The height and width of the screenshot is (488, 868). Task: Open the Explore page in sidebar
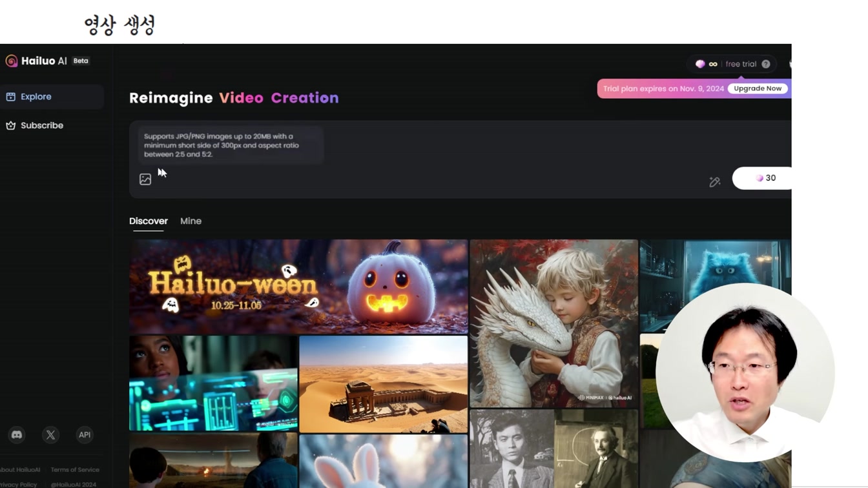point(52,97)
